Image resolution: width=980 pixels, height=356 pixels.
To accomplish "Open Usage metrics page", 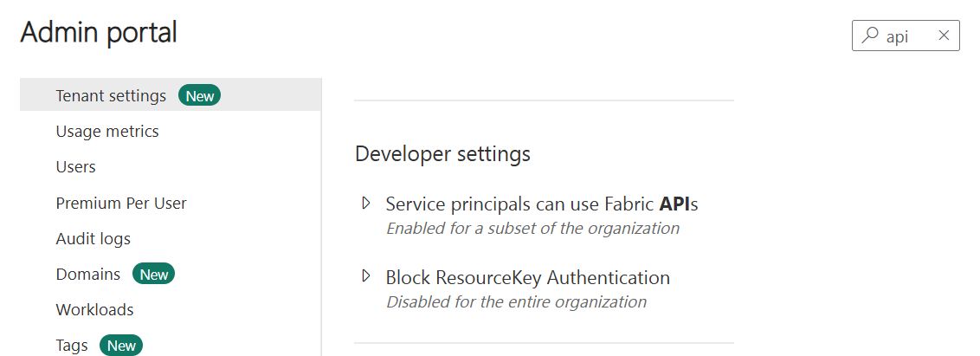I will (107, 132).
